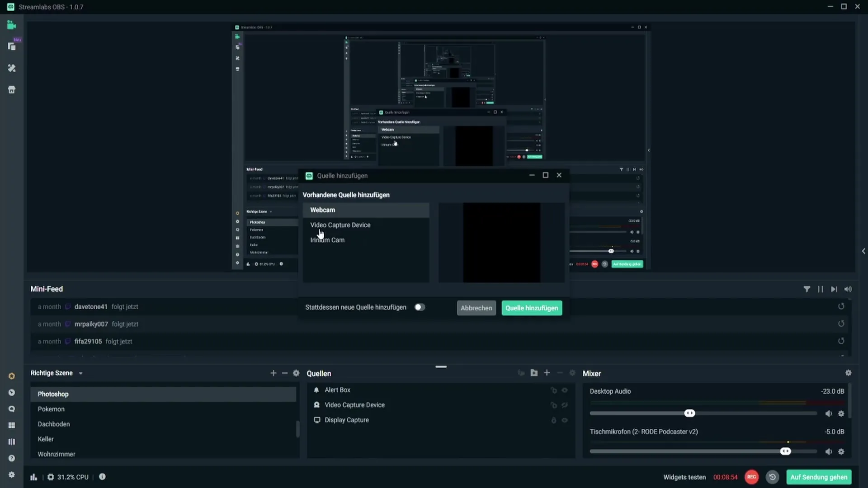This screenshot has width=868, height=488.
Task: Add a new source with Quellen plus icon
Action: click(547, 373)
